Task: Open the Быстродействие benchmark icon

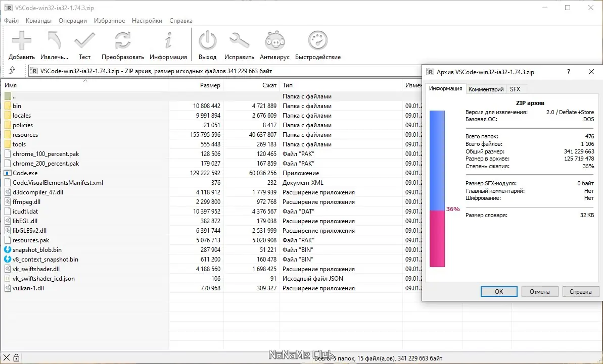Action: 317,40
